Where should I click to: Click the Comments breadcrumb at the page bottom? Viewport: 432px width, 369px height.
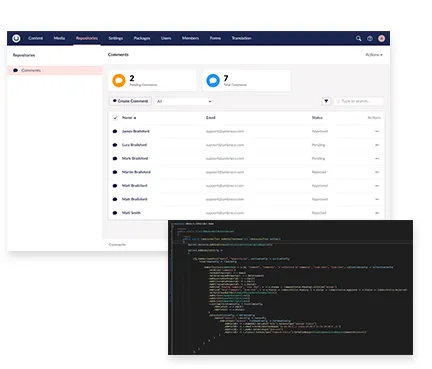point(117,245)
